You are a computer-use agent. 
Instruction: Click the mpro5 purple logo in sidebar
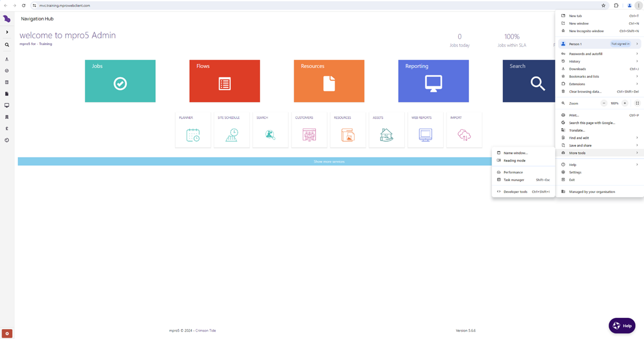7,19
